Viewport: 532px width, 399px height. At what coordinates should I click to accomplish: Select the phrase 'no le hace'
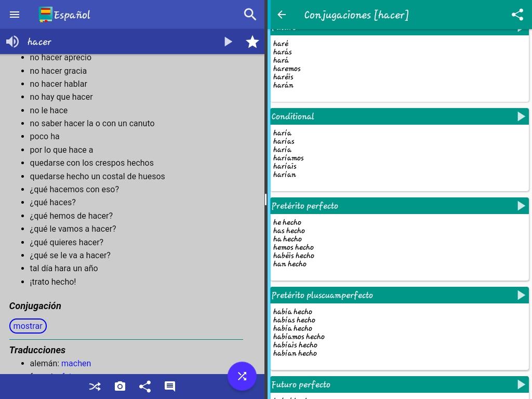[x=48, y=110]
